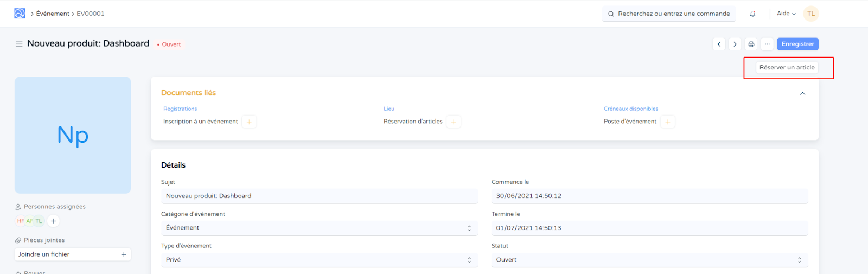This screenshot has height=274, width=868.
Task: Click the Sujet input field
Action: 319,196
